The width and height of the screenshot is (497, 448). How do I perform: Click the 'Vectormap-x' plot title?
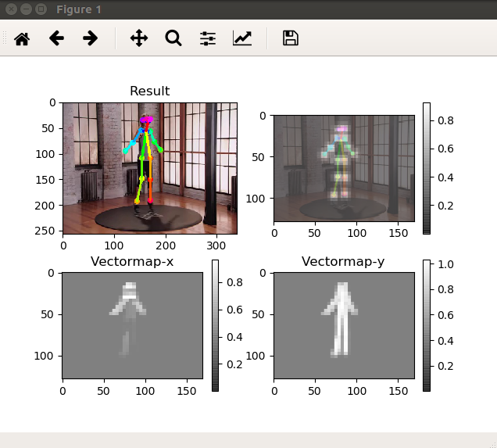132,262
